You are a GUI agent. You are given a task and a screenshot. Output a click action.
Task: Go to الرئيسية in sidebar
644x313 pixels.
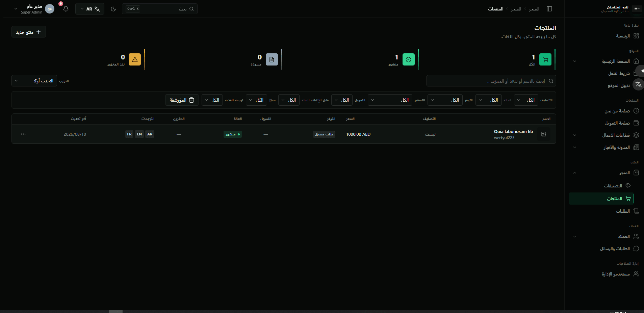[x=627, y=36]
